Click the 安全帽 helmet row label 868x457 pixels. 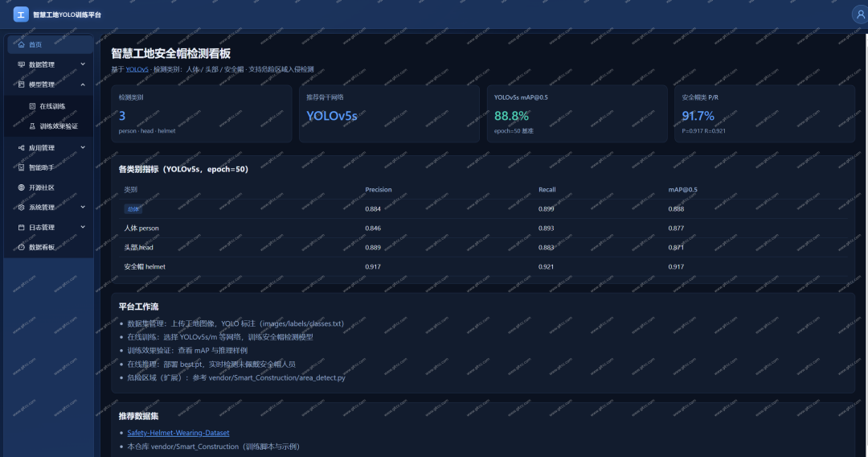tap(145, 267)
